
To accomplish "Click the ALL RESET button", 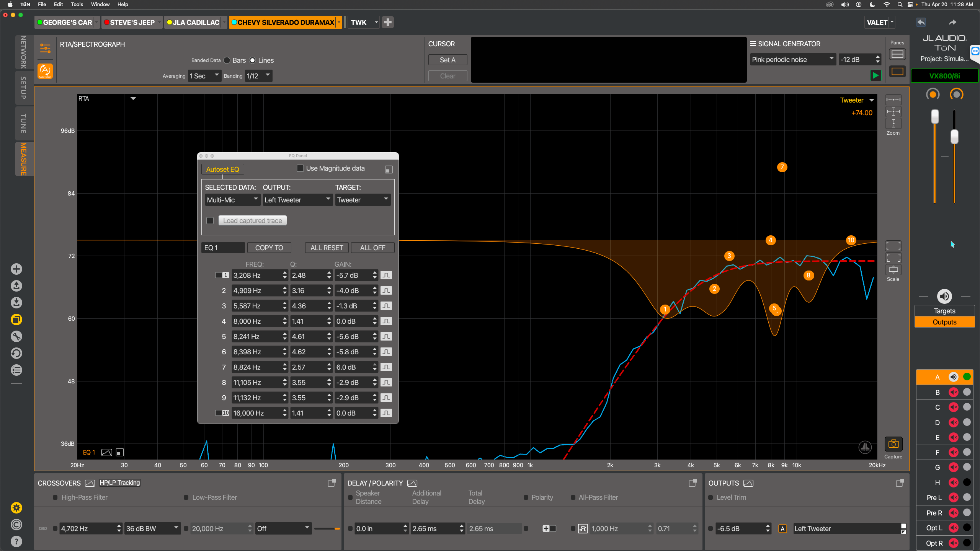I will click(x=327, y=248).
